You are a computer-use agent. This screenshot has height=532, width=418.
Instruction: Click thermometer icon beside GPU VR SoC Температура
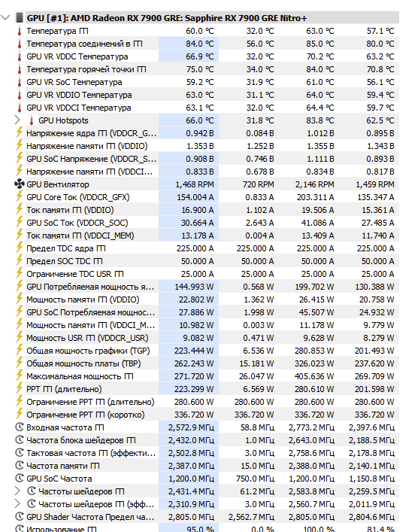point(20,83)
